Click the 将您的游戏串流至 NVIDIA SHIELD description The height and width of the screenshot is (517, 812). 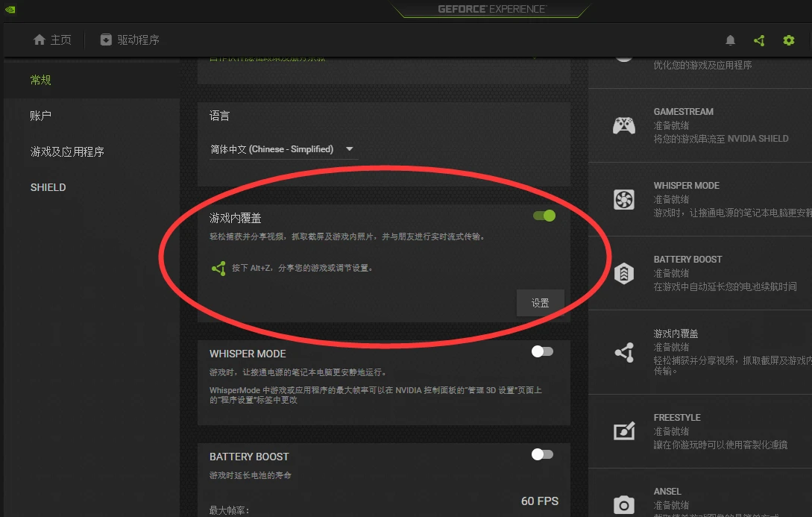(721, 139)
